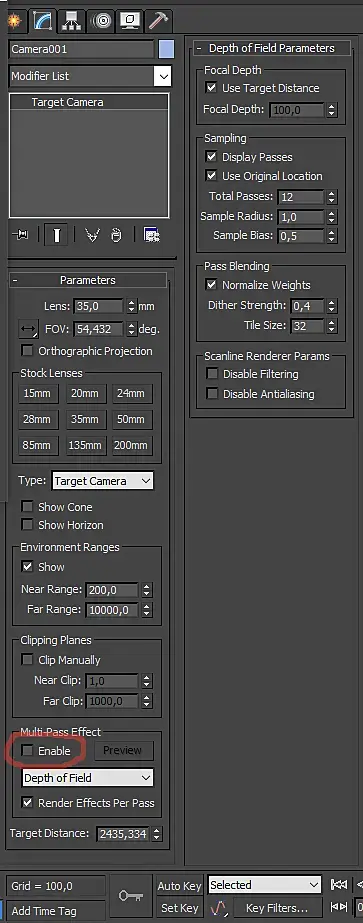The image size is (363, 923).
Task: Open the Depth of Field effect dropdown
Action: (88, 778)
